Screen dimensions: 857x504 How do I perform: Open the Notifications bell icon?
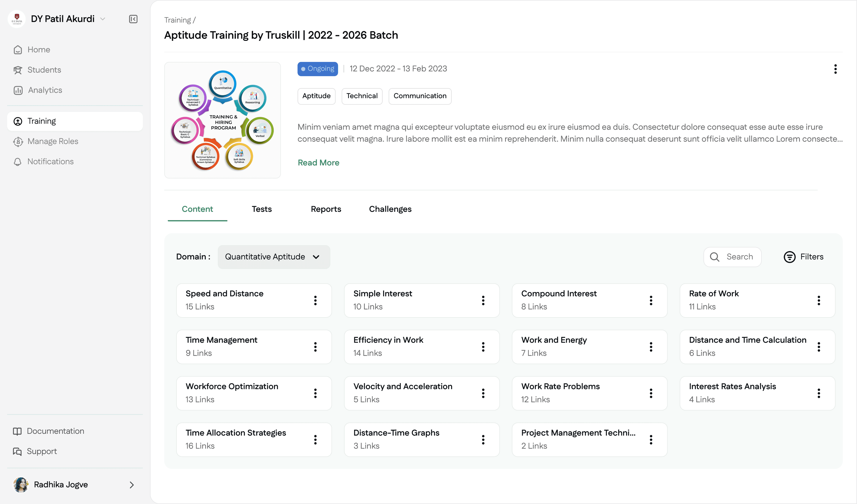tap(18, 162)
